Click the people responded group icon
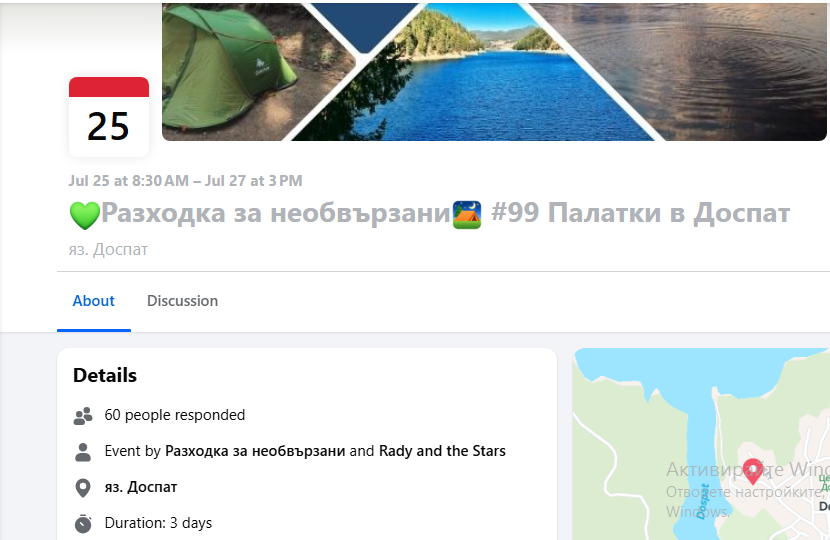The image size is (830, 540). tap(83, 416)
